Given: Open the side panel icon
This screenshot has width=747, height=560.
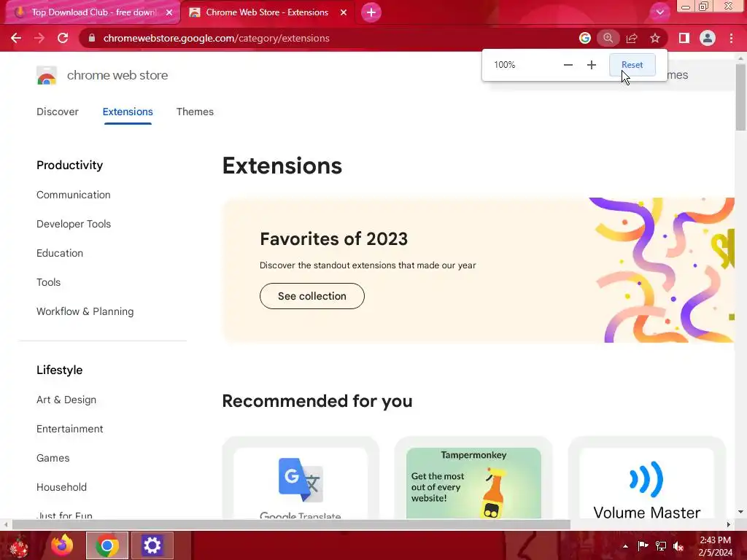Looking at the screenshot, I should 684,38.
